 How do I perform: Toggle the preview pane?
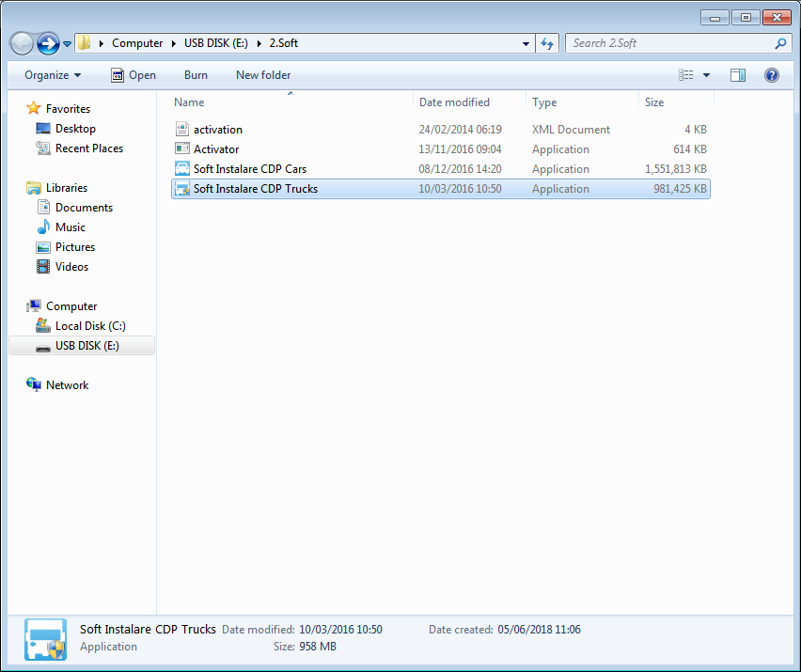(738, 75)
